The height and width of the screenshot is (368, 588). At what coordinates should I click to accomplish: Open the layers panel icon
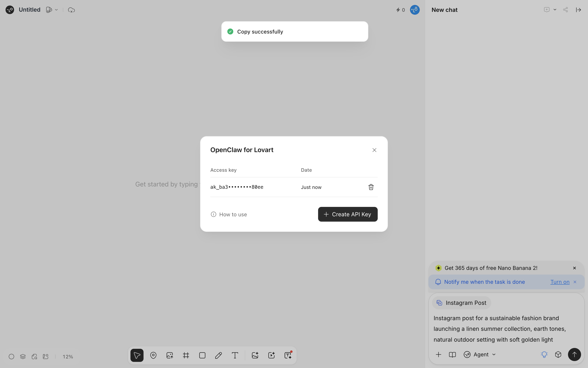pos(23,357)
